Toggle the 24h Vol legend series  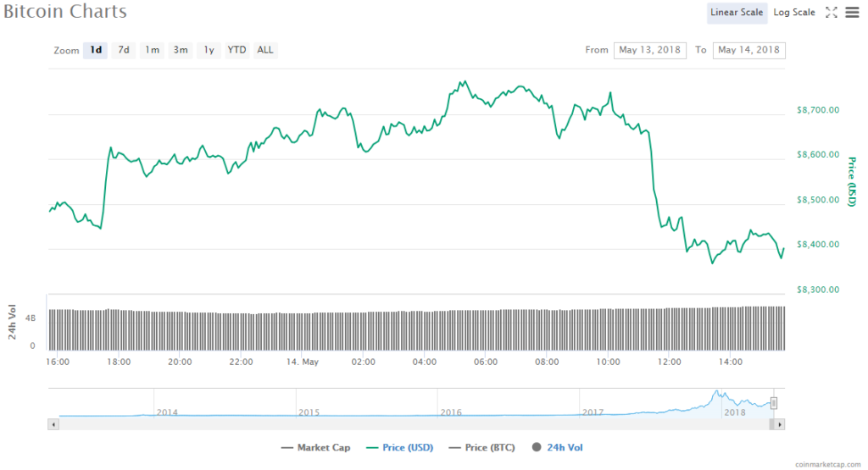558,447
